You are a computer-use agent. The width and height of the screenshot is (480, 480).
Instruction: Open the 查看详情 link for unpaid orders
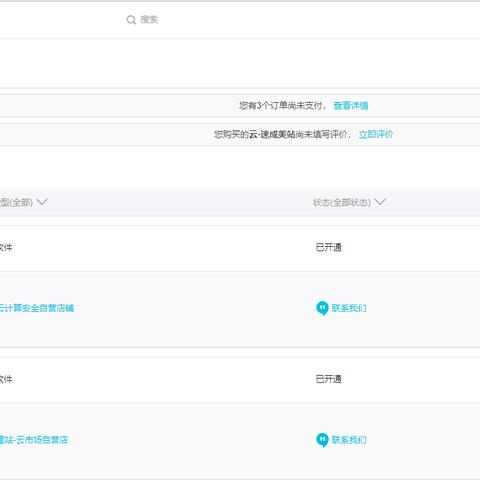(x=351, y=106)
